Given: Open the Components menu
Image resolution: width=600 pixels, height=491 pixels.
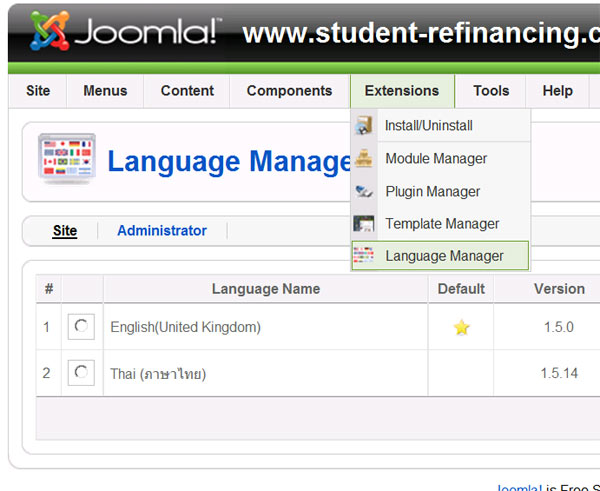Looking at the screenshot, I should coord(289,91).
